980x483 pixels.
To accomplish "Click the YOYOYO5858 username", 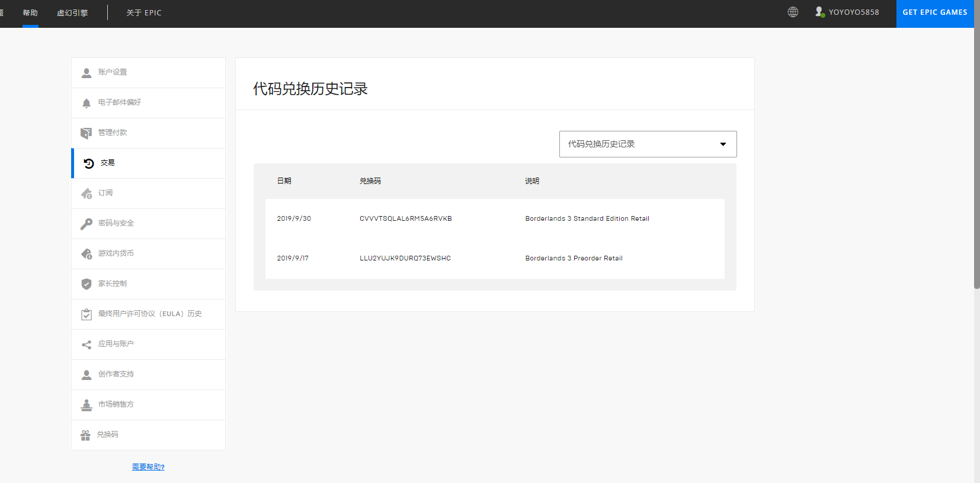I will [854, 12].
